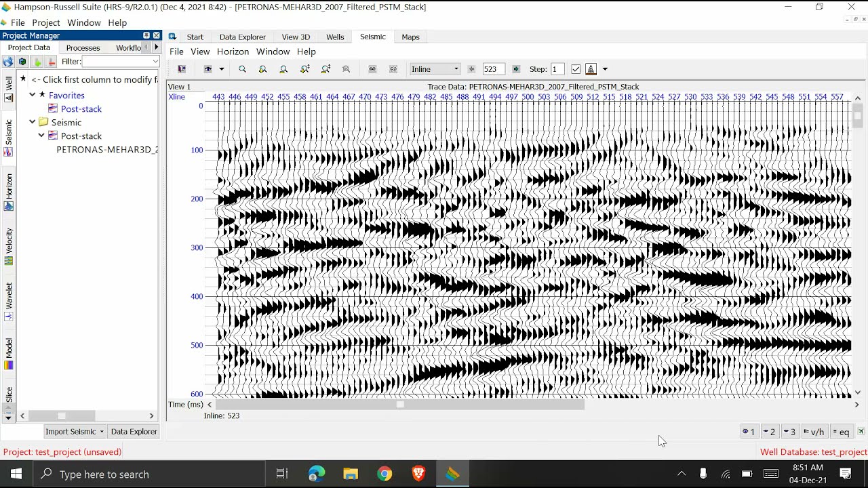This screenshot has height=488, width=868.
Task: Click the small green icon right of eq
Action: pos(861,432)
